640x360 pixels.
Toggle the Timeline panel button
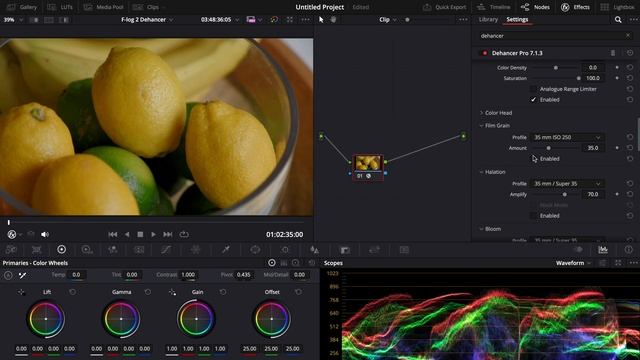[493, 7]
